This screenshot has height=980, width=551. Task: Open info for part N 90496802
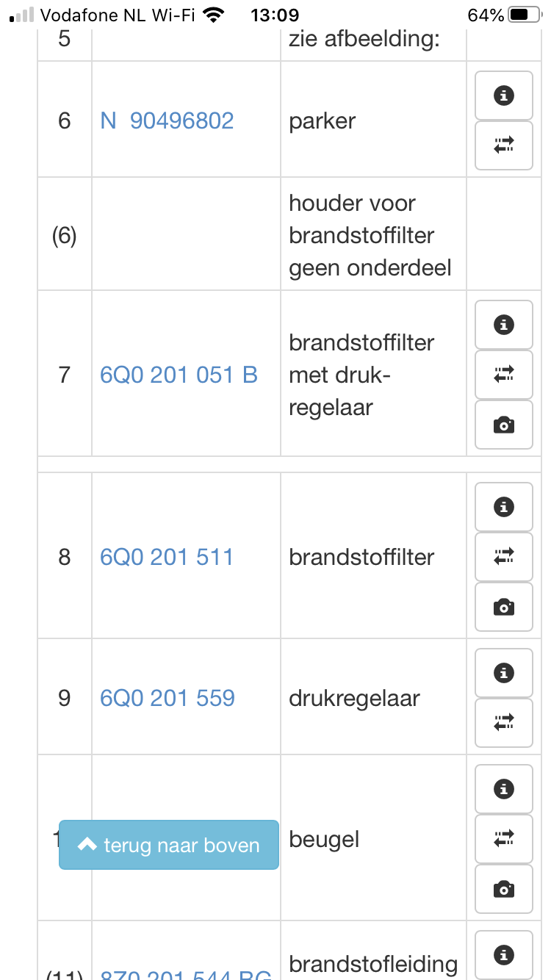pyautogui.click(x=504, y=96)
